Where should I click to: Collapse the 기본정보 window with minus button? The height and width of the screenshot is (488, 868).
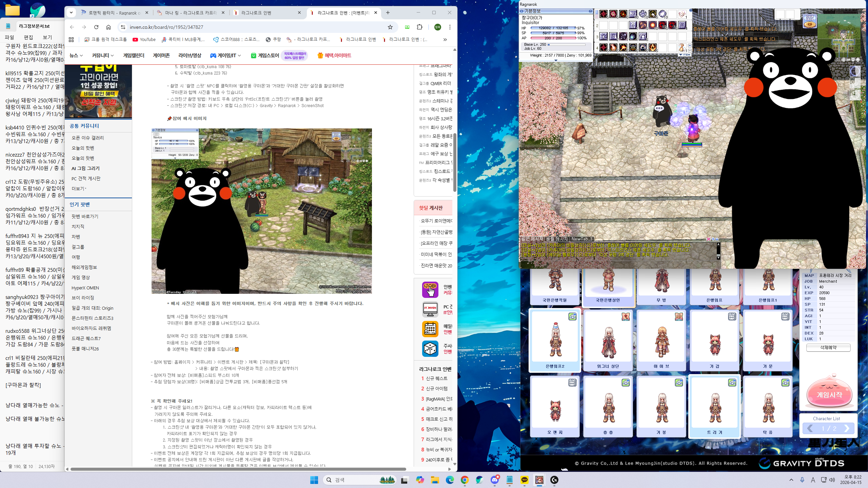pyautogui.click(x=590, y=11)
